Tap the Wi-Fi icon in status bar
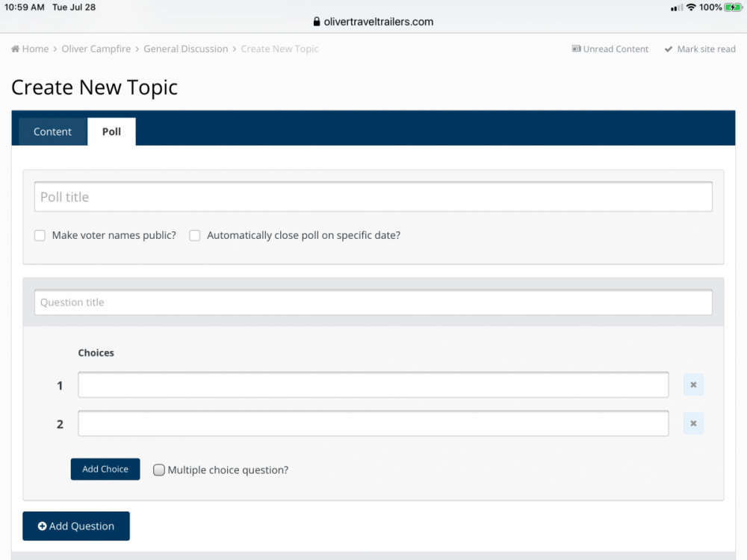The height and width of the screenshot is (560, 747). point(691,7)
